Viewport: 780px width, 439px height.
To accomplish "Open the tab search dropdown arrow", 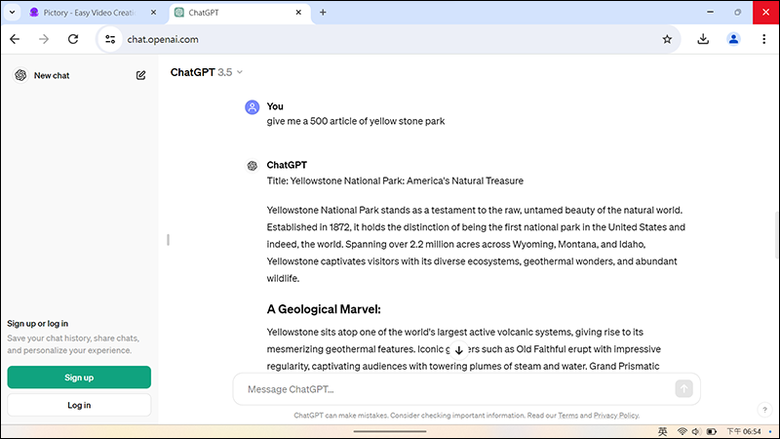I will pos(12,12).
